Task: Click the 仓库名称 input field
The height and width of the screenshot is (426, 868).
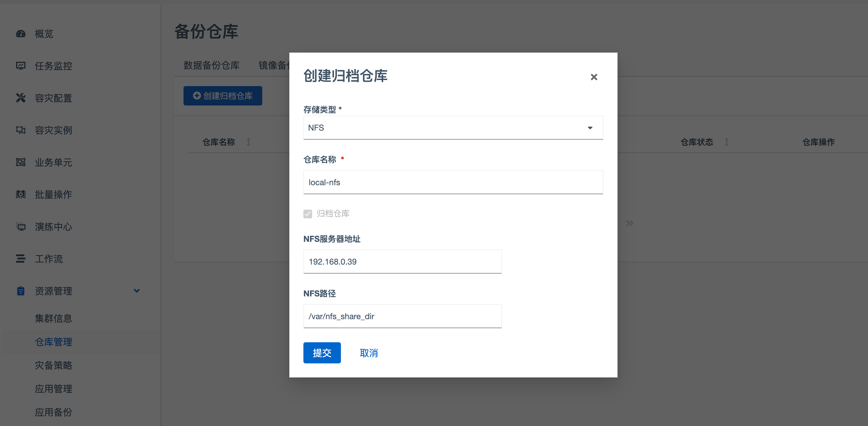Action: pos(453,182)
